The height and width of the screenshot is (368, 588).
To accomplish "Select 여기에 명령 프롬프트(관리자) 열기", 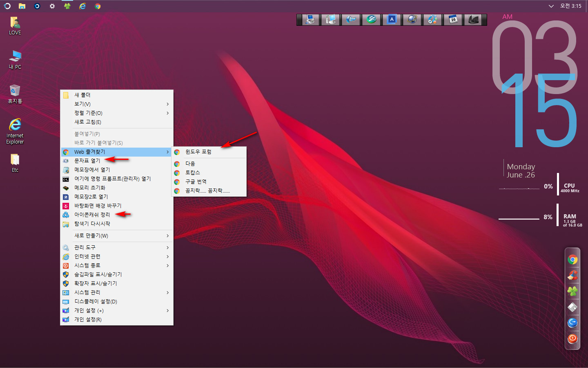I will click(x=117, y=179).
